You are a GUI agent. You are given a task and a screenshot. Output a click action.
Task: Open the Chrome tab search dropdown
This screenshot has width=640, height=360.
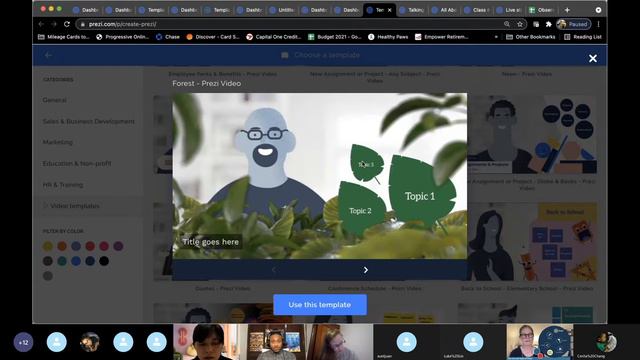(598, 10)
